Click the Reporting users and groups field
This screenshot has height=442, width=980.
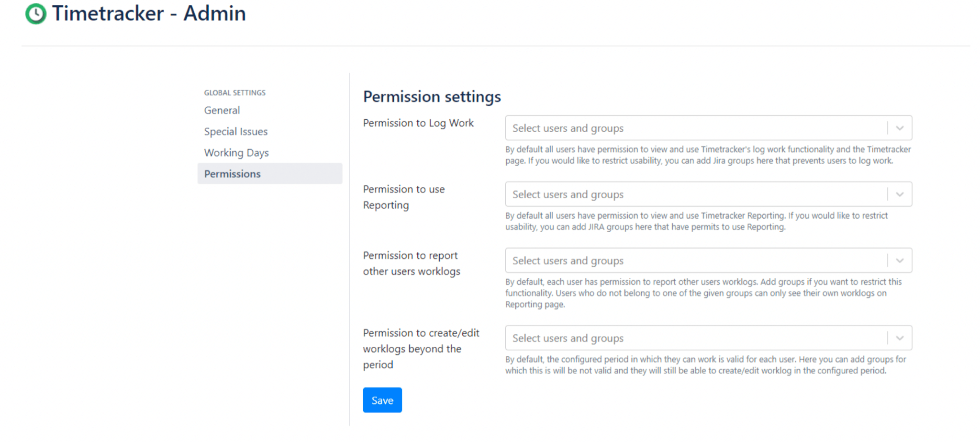tap(622, 194)
